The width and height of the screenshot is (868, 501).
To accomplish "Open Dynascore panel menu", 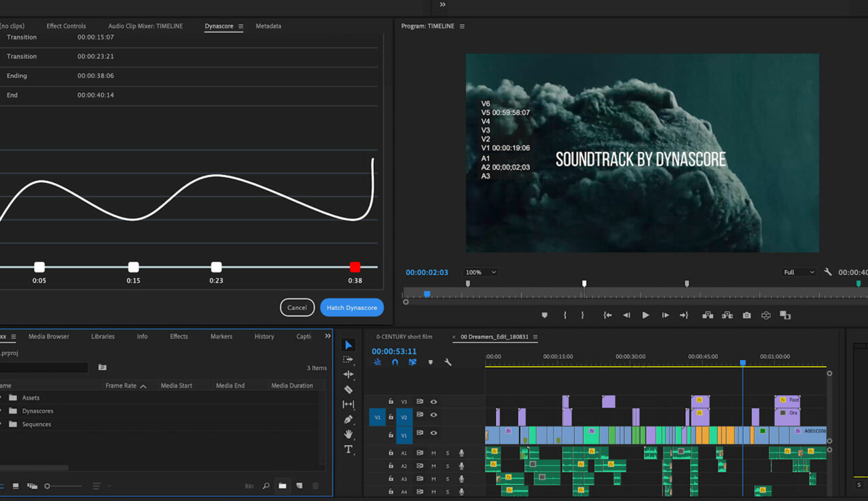I will click(240, 26).
